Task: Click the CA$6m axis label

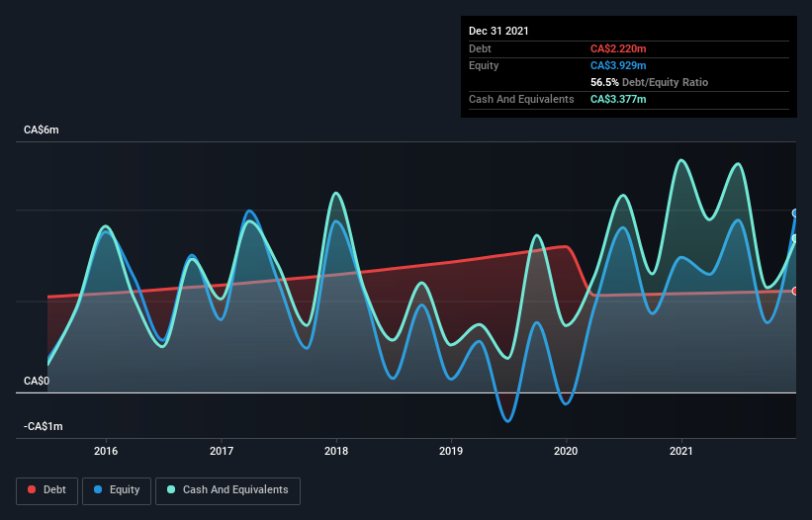Action: pyautogui.click(x=42, y=130)
